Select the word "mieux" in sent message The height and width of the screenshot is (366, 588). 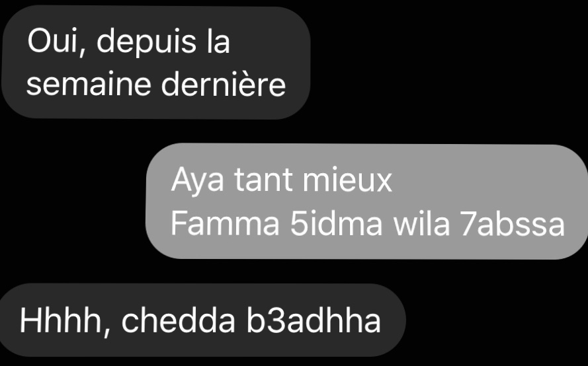(347, 180)
